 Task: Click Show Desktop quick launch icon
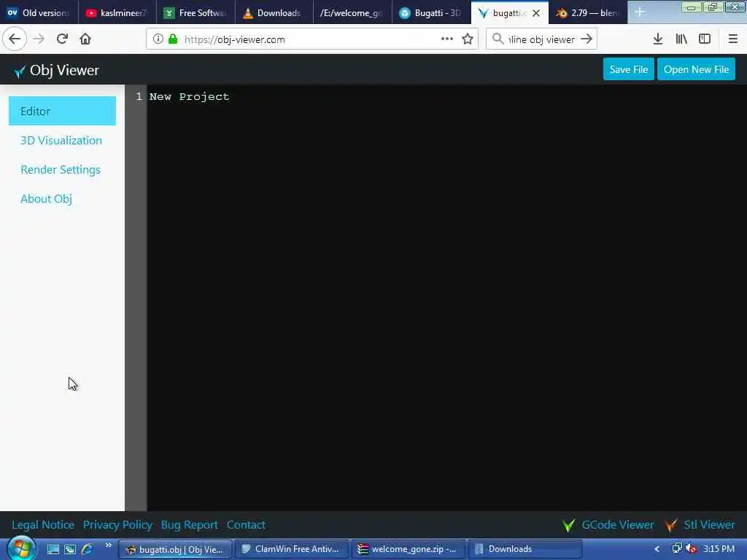pyautogui.click(x=53, y=550)
